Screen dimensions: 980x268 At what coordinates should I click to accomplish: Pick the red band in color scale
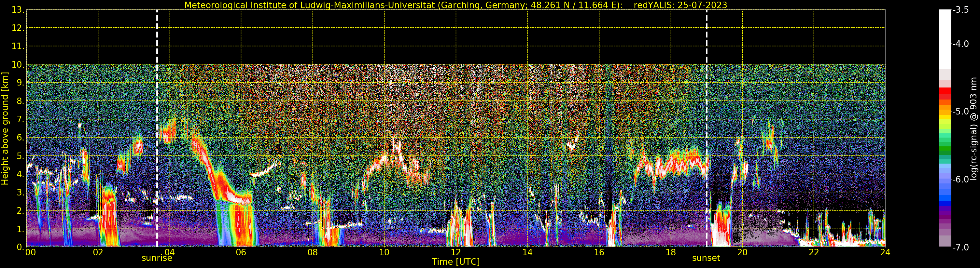point(945,93)
